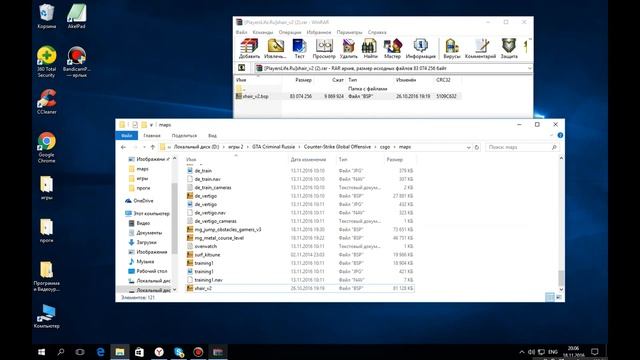Open the Просмотр (View) tool in WinRAR
640x360 pixels.
(324, 49)
